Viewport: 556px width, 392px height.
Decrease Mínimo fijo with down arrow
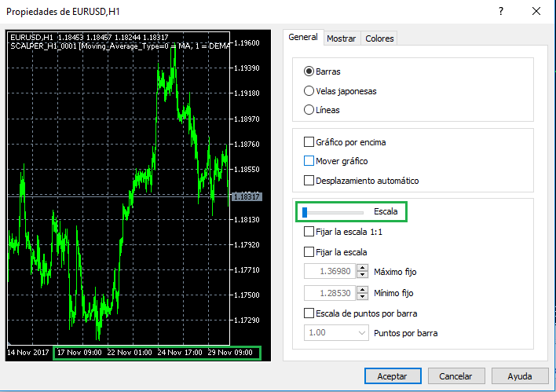pyautogui.click(x=362, y=296)
